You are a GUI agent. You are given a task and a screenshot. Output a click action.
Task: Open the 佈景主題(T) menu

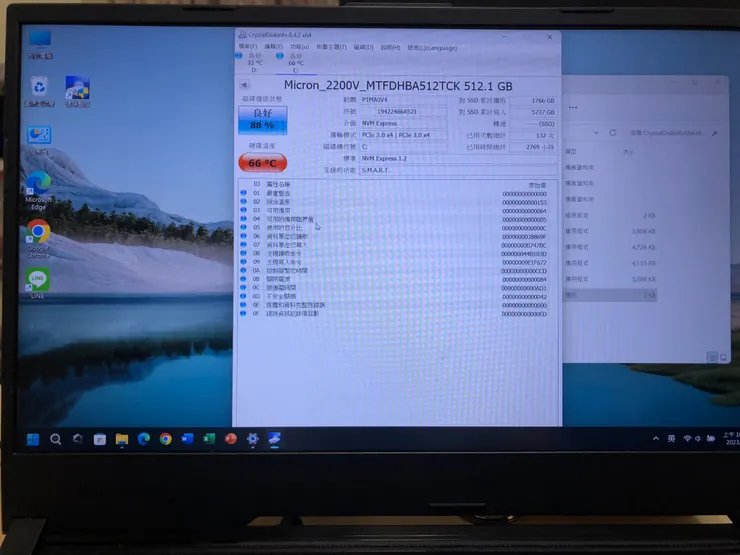coord(331,47)
